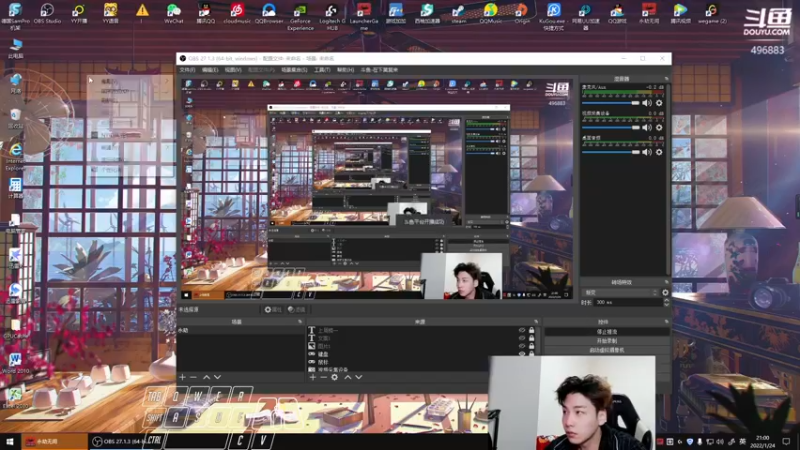Remove selected source with minus icon
This screenshot has width=800, height=450.
click(x=323, y=377)
